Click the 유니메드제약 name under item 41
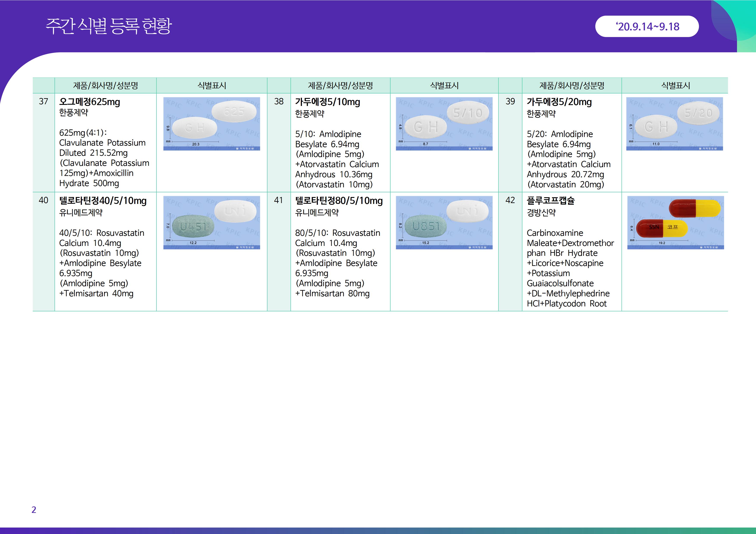Viewport: 756px width, 534px height. click(317, 213)
